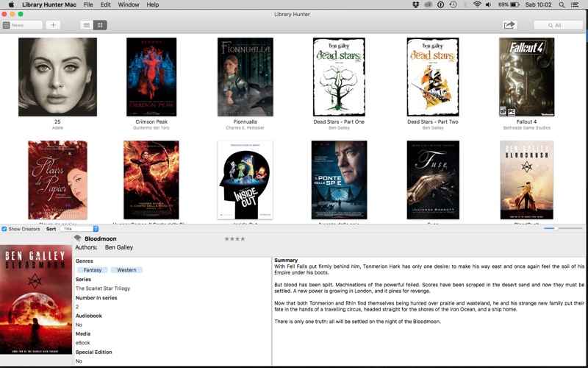The height and width of the screenshot is (368, 588).
Task: Click the Bloodmoon title text
Action: (101, 238)
